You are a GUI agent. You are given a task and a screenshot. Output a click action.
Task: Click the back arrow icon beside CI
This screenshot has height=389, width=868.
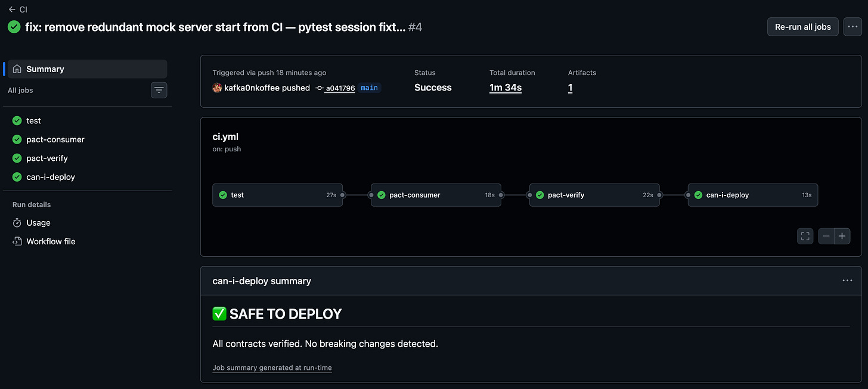[x=12, y=10]
